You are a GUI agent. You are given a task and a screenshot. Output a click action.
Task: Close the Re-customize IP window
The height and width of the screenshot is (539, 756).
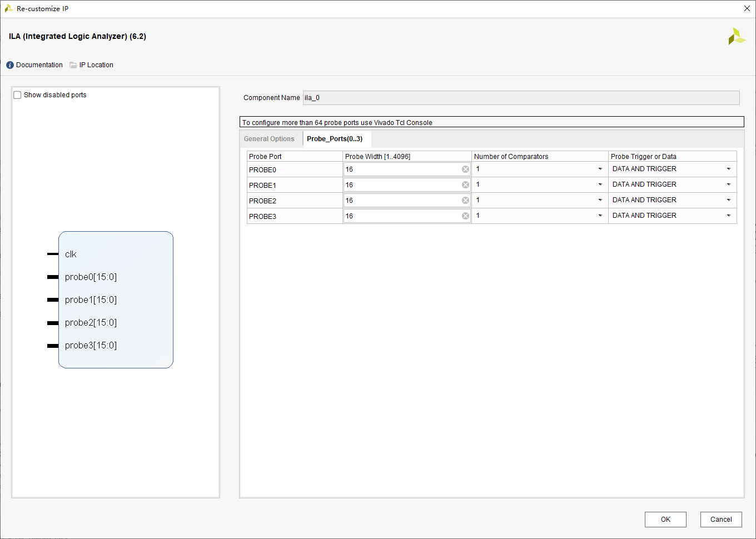pyautogui.click(x=747, y=8)
